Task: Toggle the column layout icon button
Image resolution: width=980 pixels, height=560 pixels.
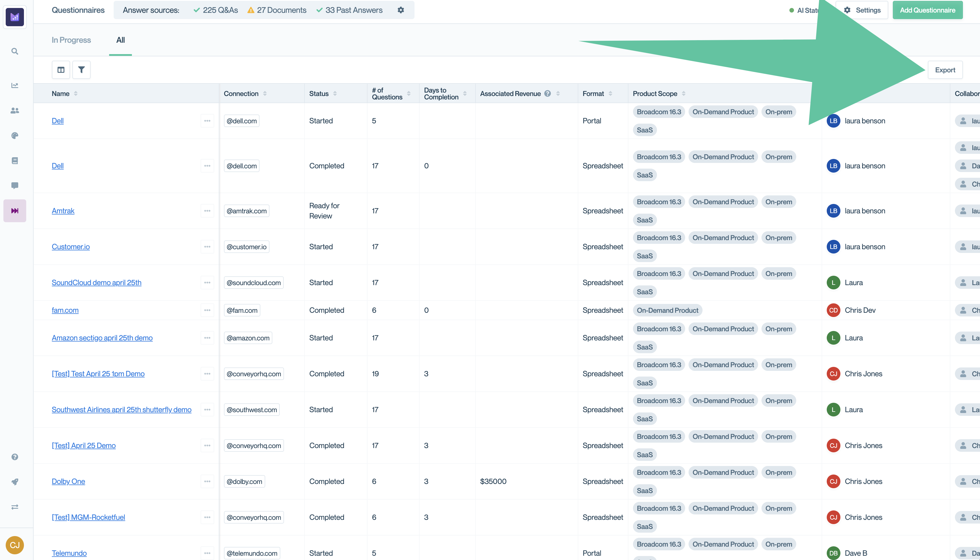Action: pos(61,70)
